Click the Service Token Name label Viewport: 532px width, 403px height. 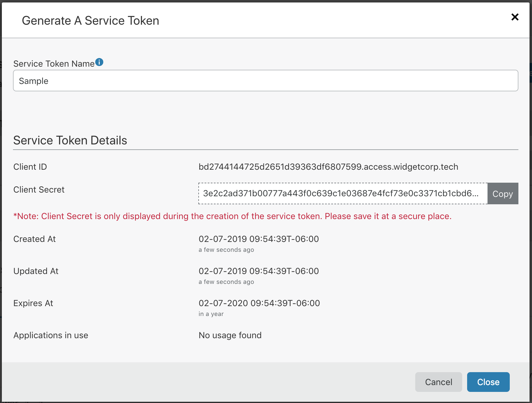click(x=54, y=64)
